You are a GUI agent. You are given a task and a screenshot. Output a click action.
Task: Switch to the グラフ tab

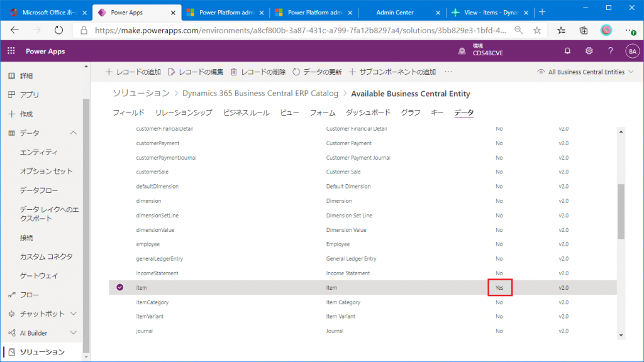(411, 112)
